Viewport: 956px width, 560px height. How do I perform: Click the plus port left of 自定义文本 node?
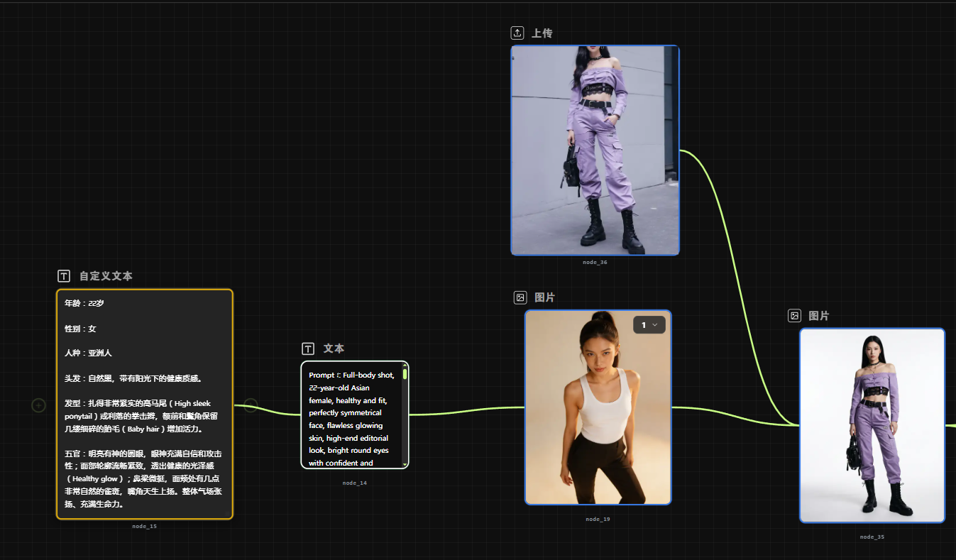tap(39, 405)
